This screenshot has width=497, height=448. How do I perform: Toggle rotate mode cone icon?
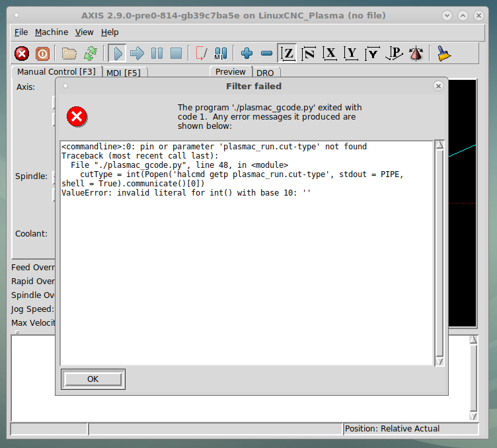coord(416,54)
